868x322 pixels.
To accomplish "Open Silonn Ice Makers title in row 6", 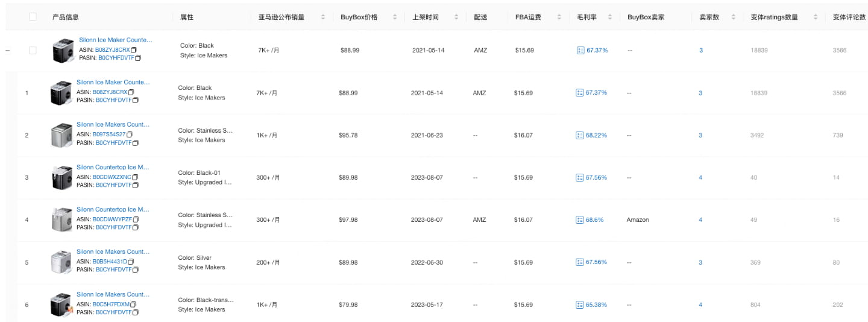I will pyautogui.click(x=113, y=294).
